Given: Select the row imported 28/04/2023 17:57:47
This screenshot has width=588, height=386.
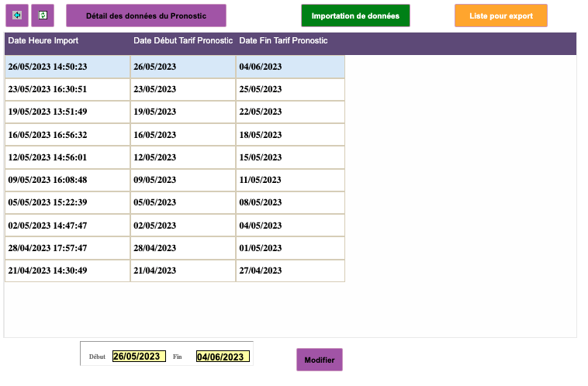Looking at the screenshot, I should (x=175, y=248).
